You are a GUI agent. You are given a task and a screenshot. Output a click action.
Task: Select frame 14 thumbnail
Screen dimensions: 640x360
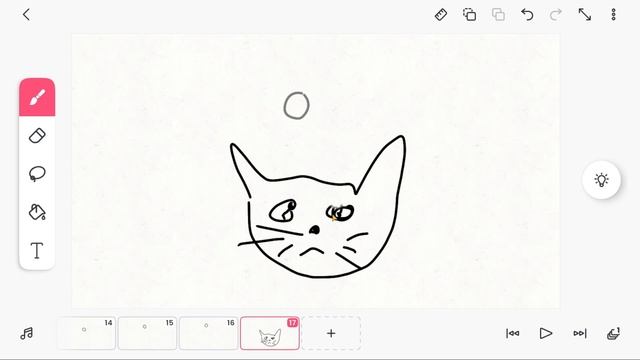pyautogui.click(x=86, y=333)
